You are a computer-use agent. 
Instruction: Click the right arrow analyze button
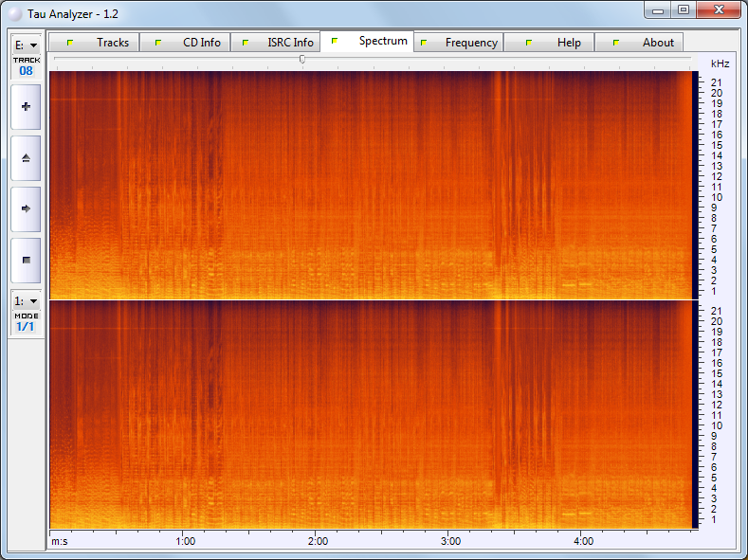[26, 208]
